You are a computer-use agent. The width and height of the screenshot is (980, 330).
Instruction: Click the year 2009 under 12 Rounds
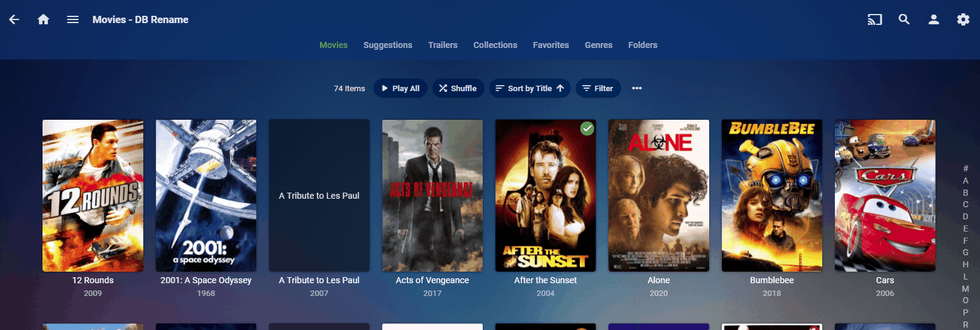(93, 293)
